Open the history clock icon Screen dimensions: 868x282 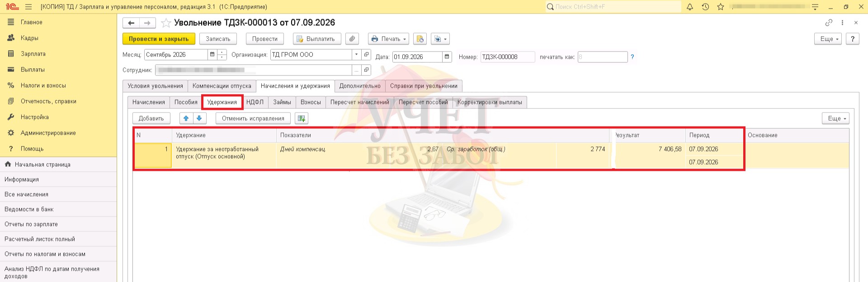[x=705, y=7]
